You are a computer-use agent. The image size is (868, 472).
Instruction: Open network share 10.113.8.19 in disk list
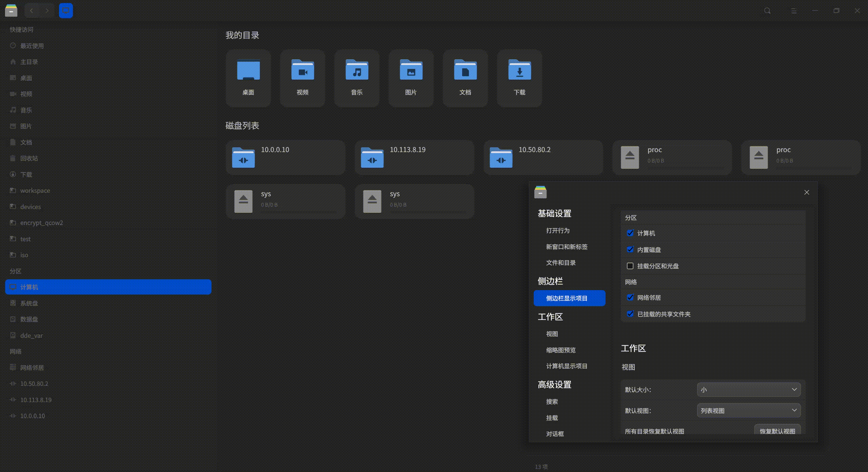click(414, 157)
